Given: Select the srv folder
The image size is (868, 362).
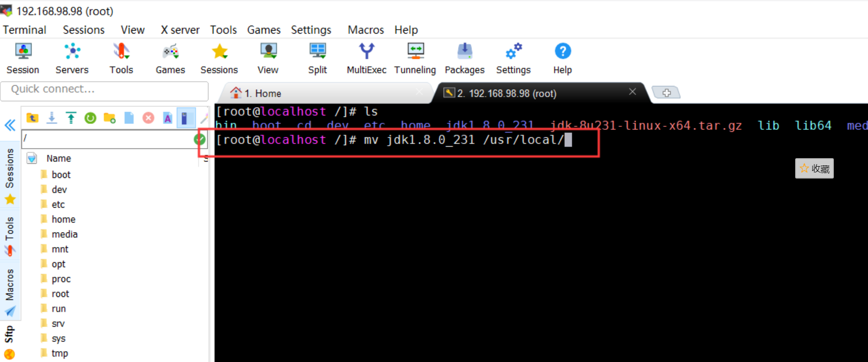Looking at the screenshot, I should [x=58, y=323].
